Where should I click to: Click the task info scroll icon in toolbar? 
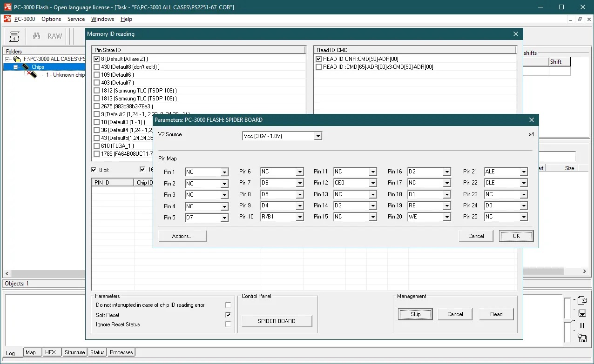pos(14,36)
